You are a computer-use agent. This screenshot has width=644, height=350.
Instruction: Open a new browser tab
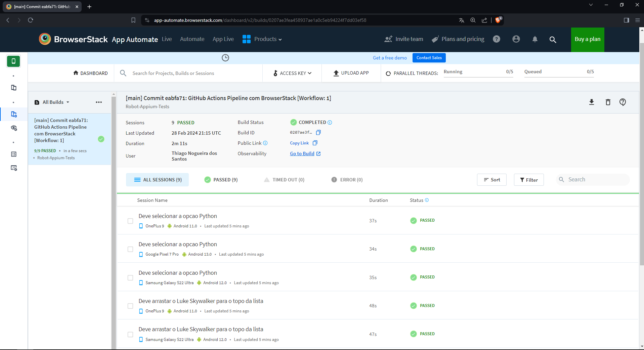89,7
